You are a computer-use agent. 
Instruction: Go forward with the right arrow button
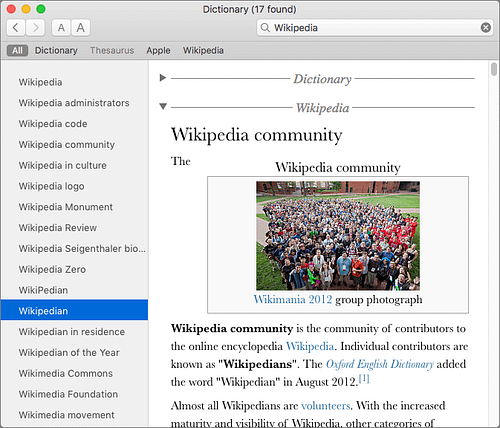click(35, 28)
